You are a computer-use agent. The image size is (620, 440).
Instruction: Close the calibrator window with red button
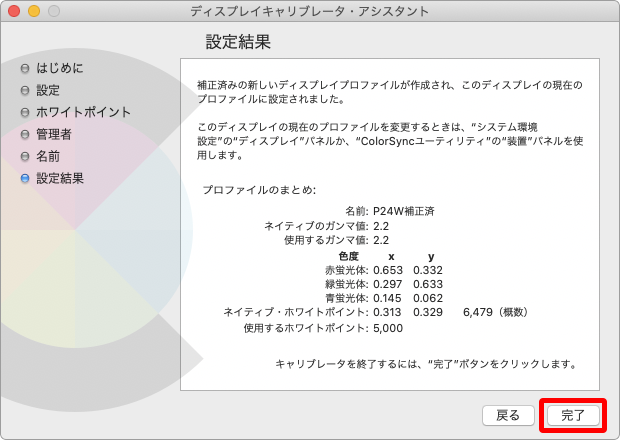pyautogui.click(x=13, y=11)
